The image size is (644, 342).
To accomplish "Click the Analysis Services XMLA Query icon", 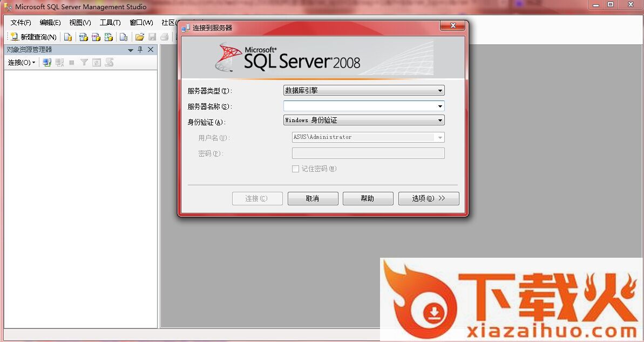I will pyautogui.click(x=109, y=37).
